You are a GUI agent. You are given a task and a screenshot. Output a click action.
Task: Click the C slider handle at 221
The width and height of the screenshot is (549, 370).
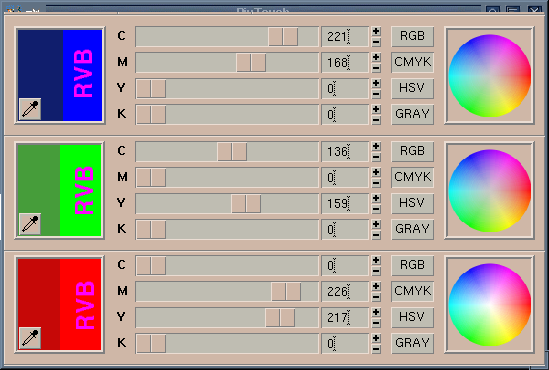pos(283,36)
